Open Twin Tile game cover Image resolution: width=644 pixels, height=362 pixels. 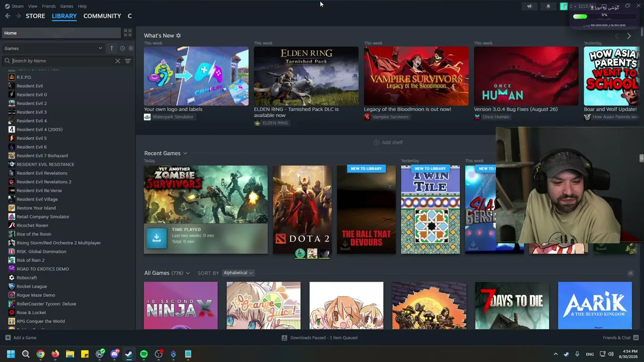[430, 210]
